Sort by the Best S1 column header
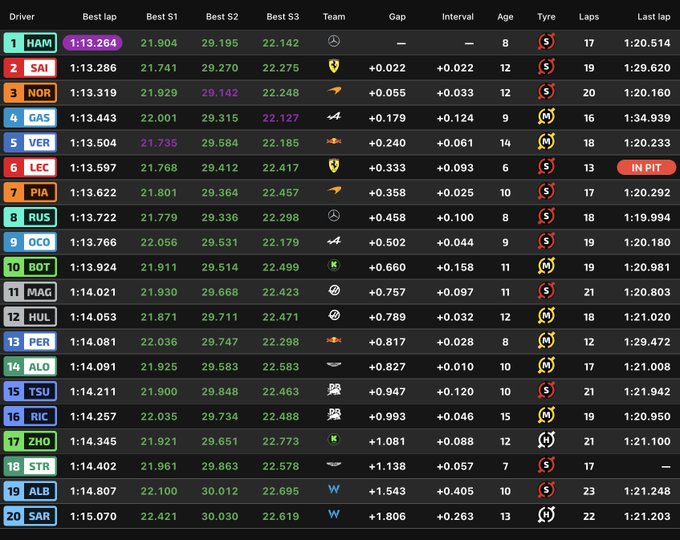 click(162, 16)
